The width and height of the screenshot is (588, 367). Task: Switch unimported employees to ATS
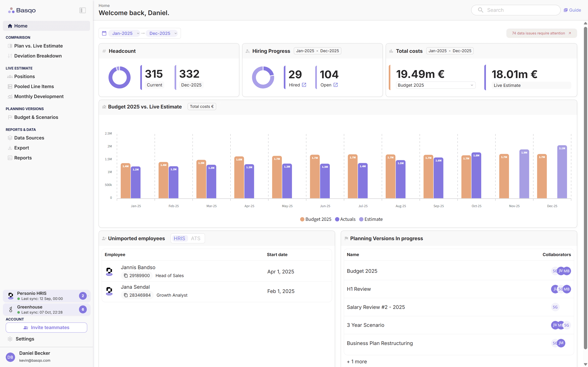click(x=195, y=238)
